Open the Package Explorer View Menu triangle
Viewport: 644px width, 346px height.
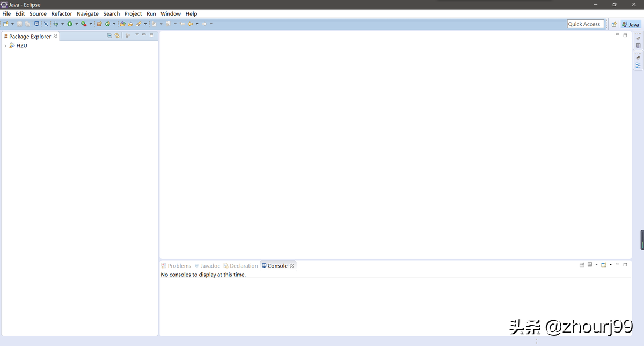click(137, 35)
